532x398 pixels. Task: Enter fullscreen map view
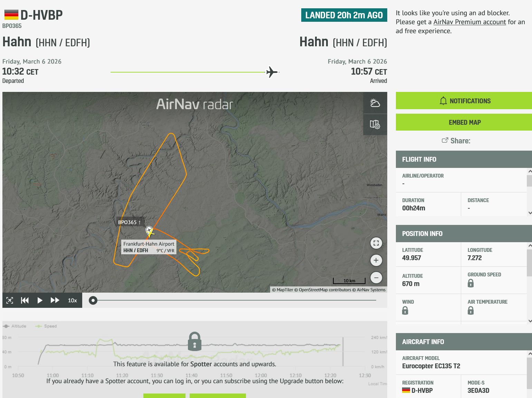(x=376, y=243)
